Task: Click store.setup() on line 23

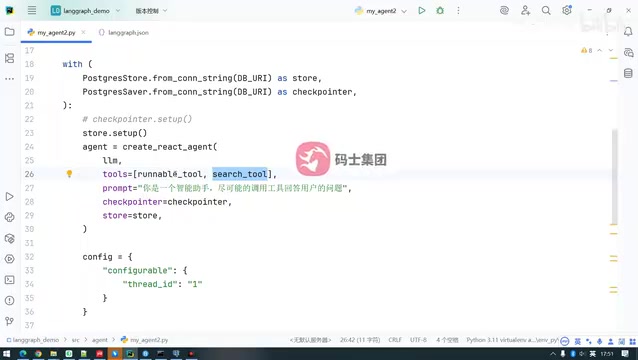Action: 115,133
